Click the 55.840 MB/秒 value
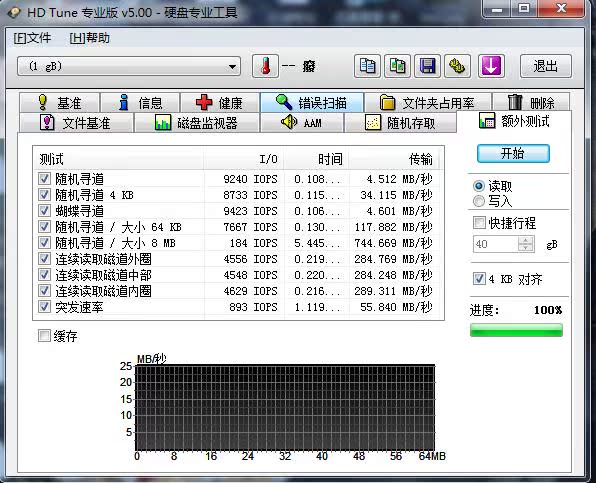The image size is (596, 483). tap(396, 307)
